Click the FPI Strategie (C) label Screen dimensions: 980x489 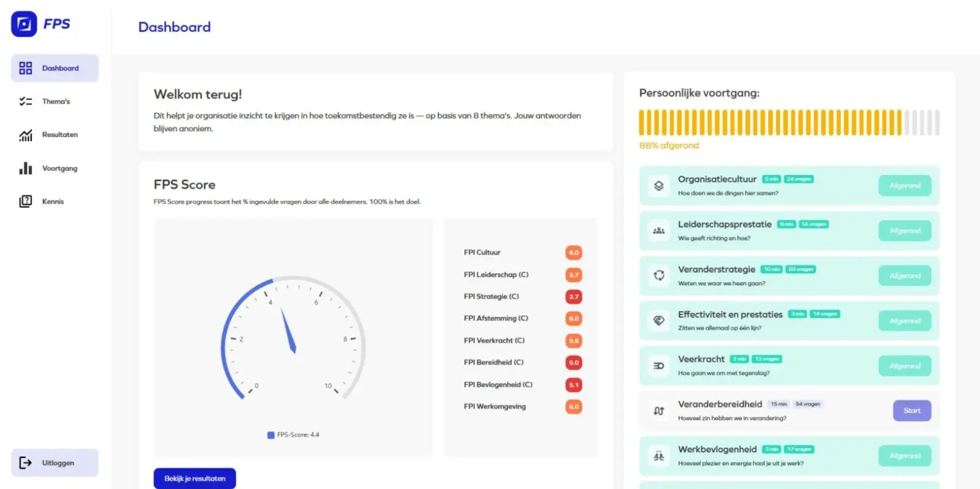click(491, 296)
